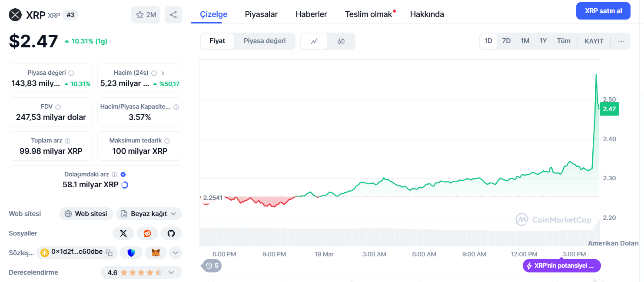Screen dimensions: 644x282
Task: Set chart range to 1M
Action: click(x=525, y=41)
